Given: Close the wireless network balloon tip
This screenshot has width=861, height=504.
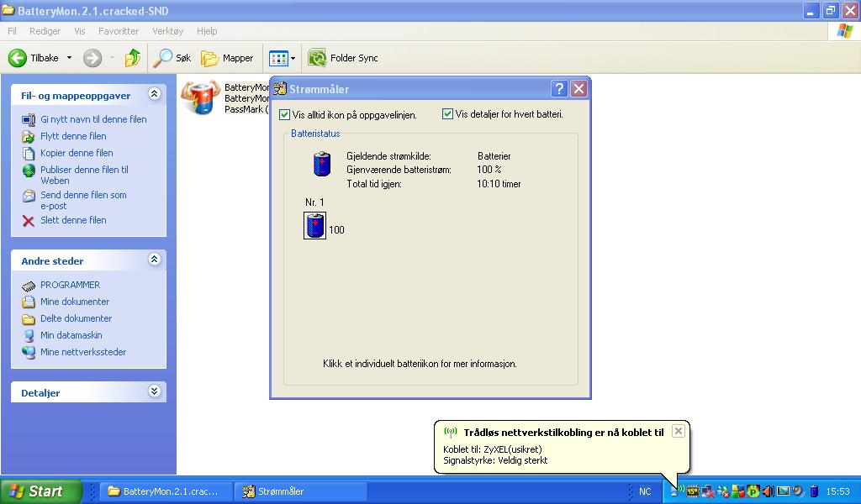Looking at the screenshot, I should [x=679, y=431].
